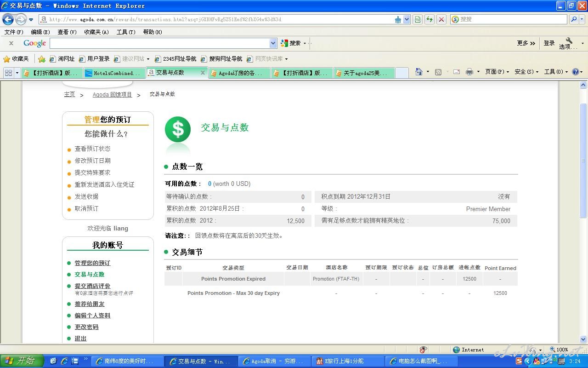Click 取消预订 in sidebar
This screenshot has height=368, width=588.
click(x=86, y=208)
